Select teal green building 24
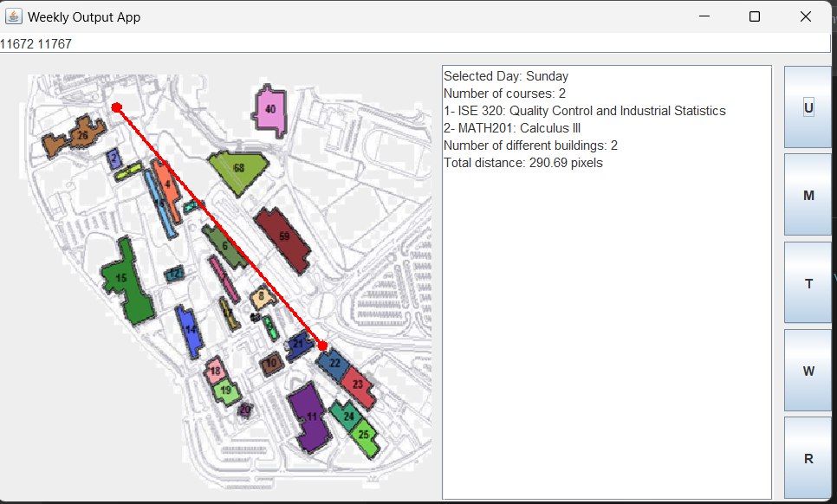Image resolution: width=837 pixels, height=504 pixels. [347, 416]
